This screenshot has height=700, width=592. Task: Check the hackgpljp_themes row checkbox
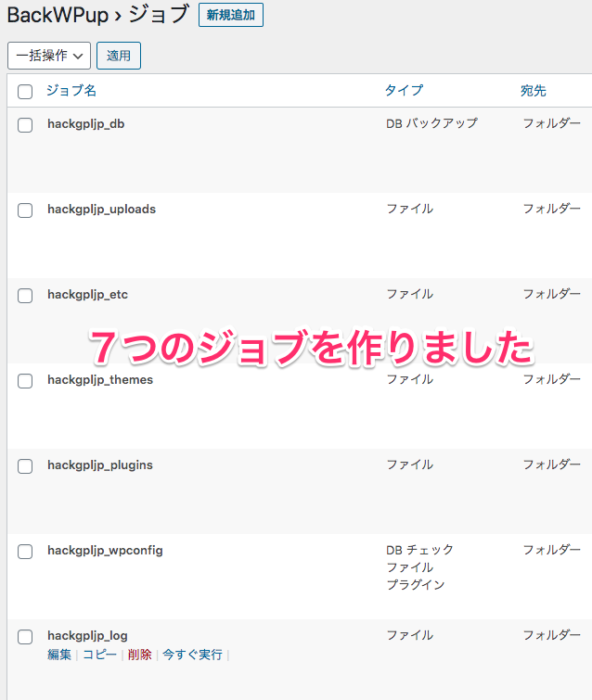(25, 381)
